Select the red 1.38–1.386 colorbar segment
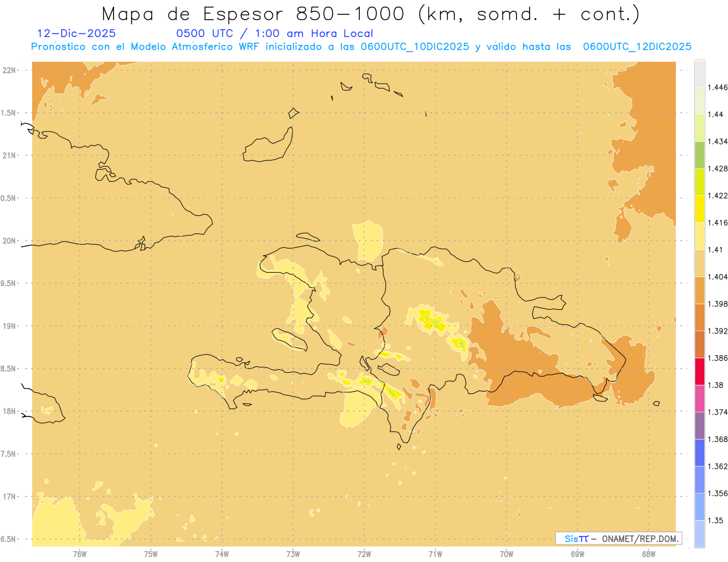Screen dimensions: 728x562 tap(699, 372)
